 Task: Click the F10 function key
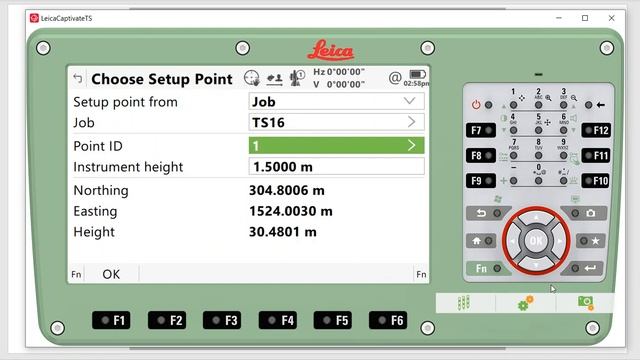(x=596, y=180)
